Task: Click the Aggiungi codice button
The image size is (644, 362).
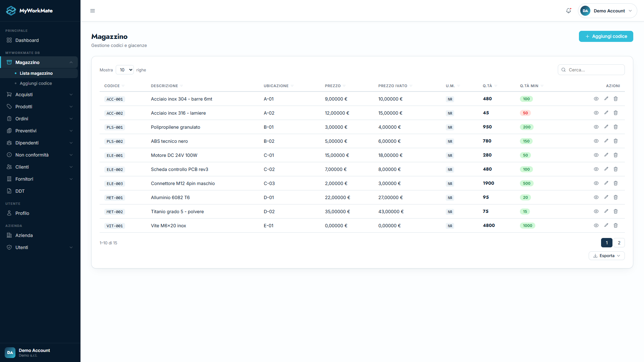Action: click(x=606, y=36)
